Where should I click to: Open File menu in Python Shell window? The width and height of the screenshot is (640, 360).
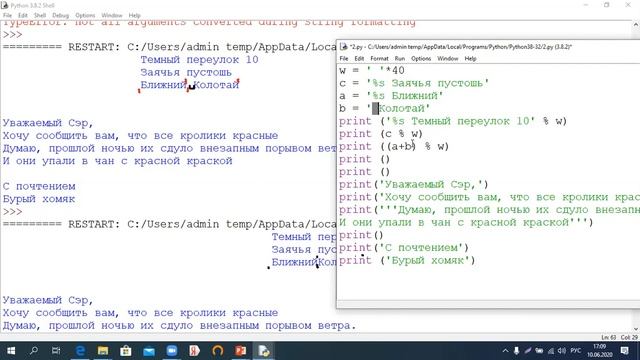pos(7,16)
